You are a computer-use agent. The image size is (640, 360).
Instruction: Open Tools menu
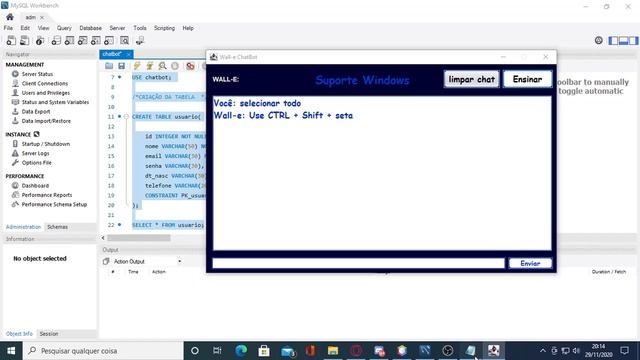point(140,28)
